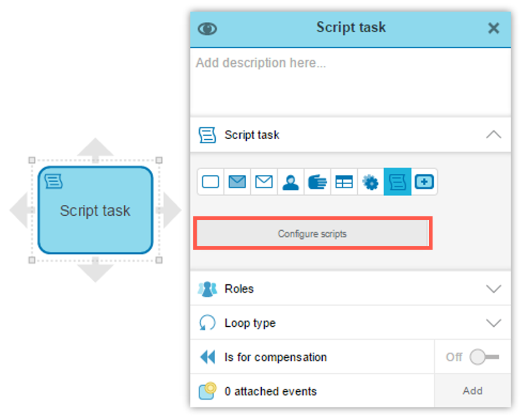Select the receive task outlined envelope icon
The height and width of the screenshot is (420, 520).
264,182
